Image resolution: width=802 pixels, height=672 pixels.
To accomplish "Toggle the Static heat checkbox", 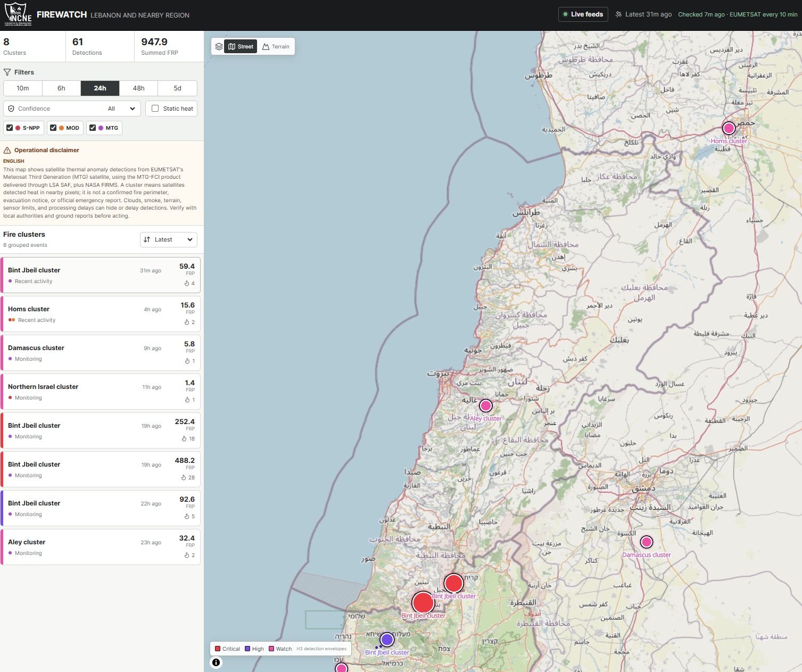I will 155,109.
